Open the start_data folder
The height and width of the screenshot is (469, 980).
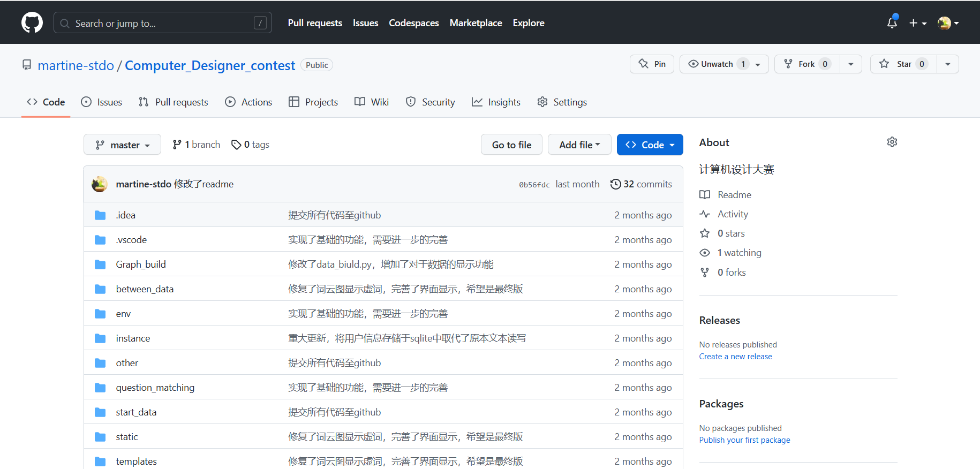136,412
